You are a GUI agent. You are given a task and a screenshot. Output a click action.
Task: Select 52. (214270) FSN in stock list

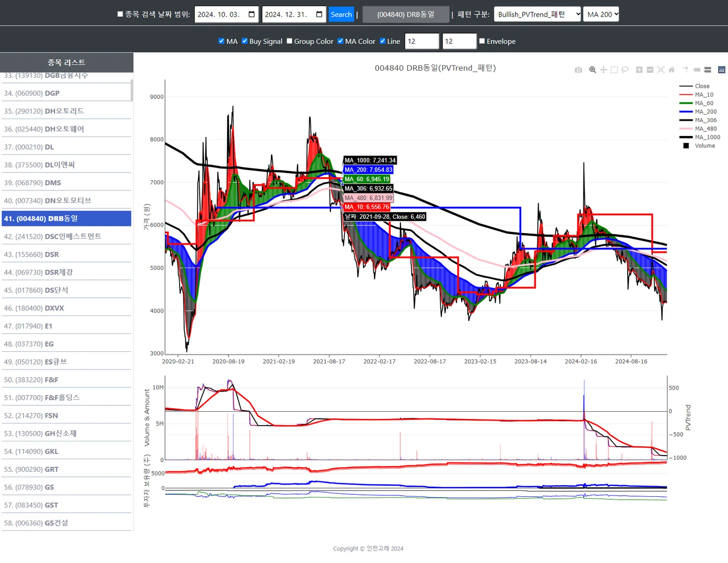pyautogui.click(x=66, y=415)
